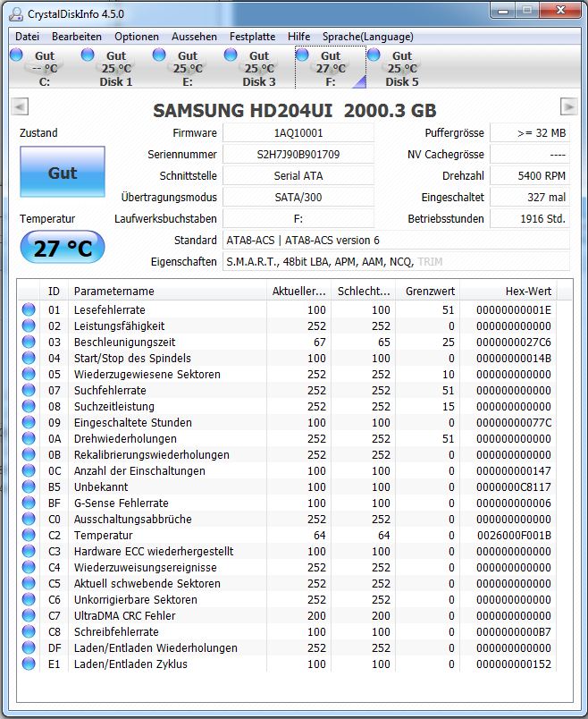
Task: Click status orb for Laden/Entladen Zyklus
Action: coord(29,664)
